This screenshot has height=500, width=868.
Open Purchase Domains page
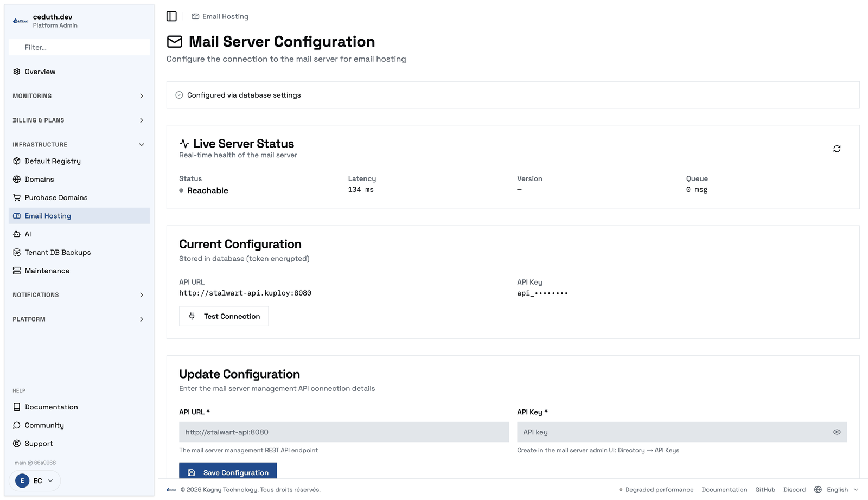[x=79, y=197]
